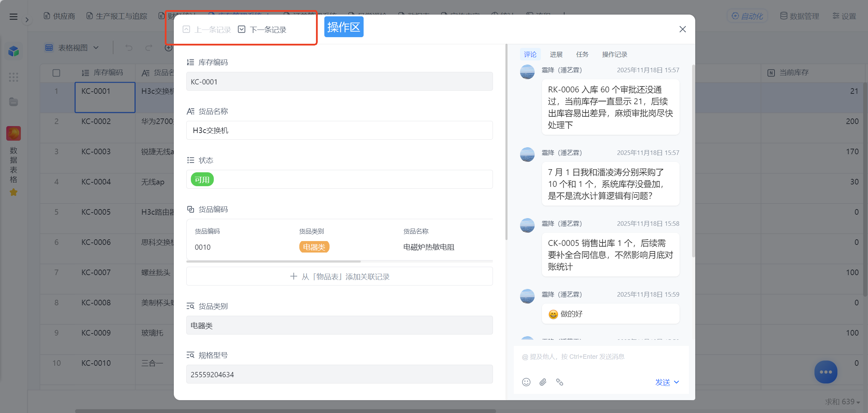Click the comments panel vertical scrollbar

(x=693, y=161)
